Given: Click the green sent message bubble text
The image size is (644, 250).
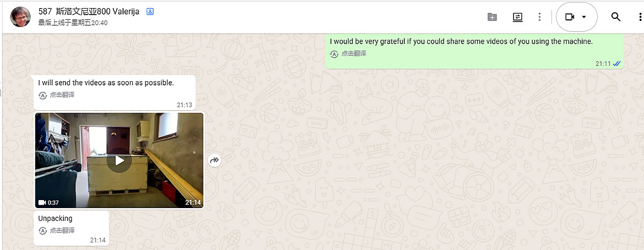Looking at the screenshot, I should pyautogui.click(x=461, y=41).
